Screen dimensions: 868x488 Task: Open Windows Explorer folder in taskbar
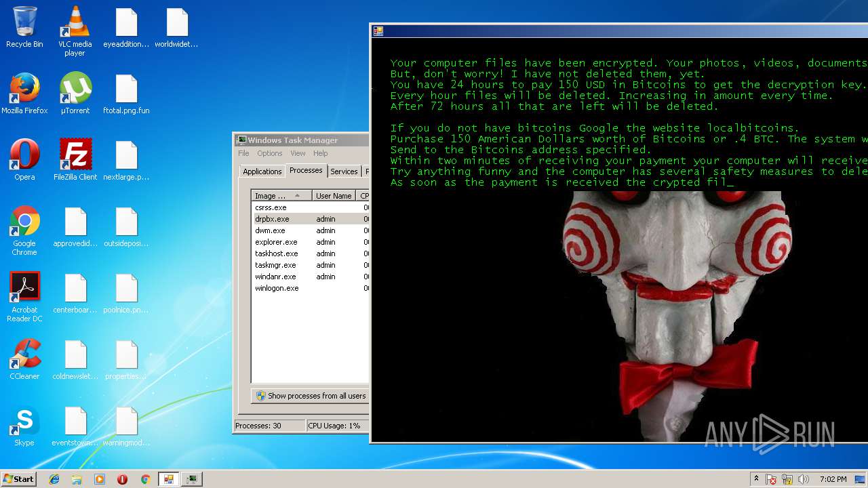77,479
